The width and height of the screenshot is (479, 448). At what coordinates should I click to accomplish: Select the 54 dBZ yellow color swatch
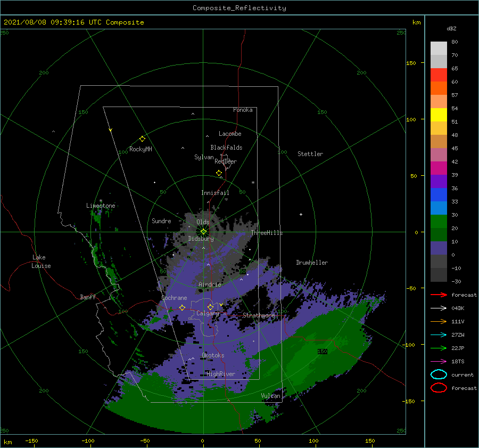(439, 115)
